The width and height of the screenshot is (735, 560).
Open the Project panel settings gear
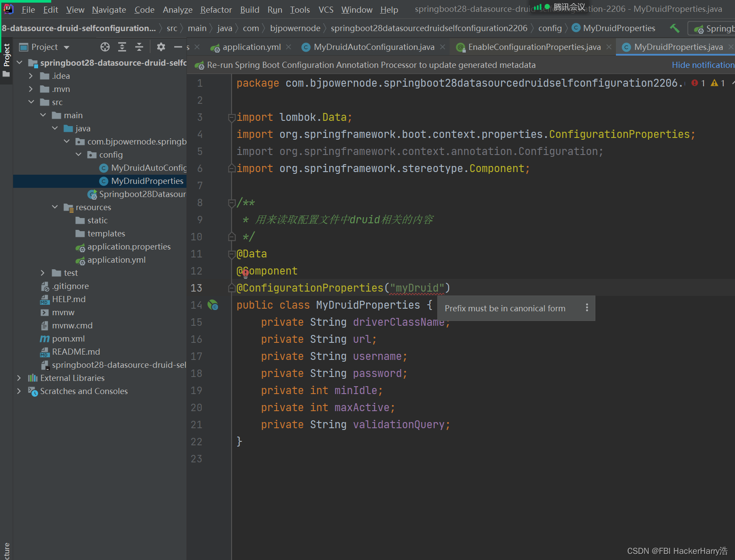point(161,47)
